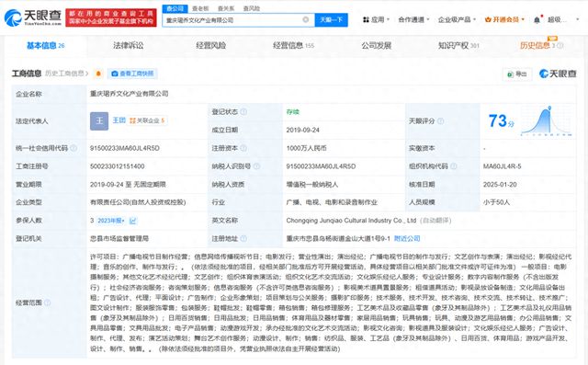Click the 核准日期 value 2025-01-20
Viewport: 588px width, 365px height.
coord(500,184)
